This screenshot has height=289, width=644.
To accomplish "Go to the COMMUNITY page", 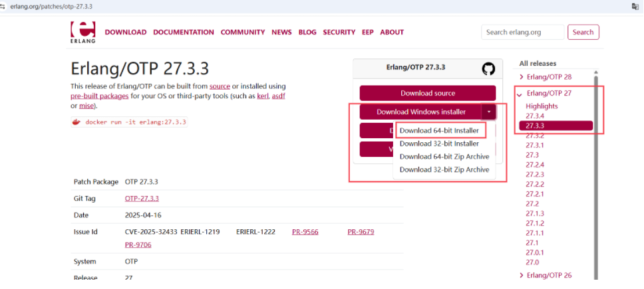I will click(243, 32).
